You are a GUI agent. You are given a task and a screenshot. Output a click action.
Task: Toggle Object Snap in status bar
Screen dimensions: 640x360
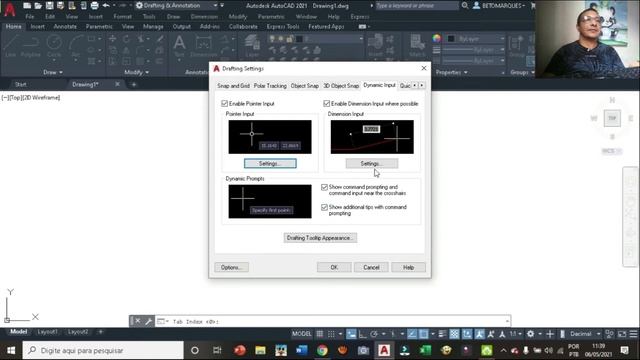click(423, 334)
